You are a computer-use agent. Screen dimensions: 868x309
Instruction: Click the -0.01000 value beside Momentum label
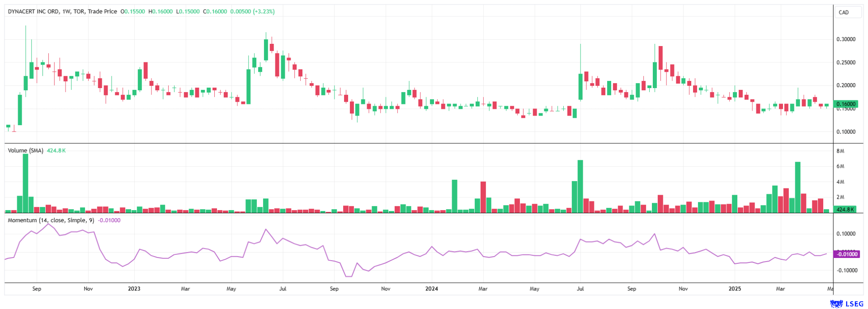109,220
